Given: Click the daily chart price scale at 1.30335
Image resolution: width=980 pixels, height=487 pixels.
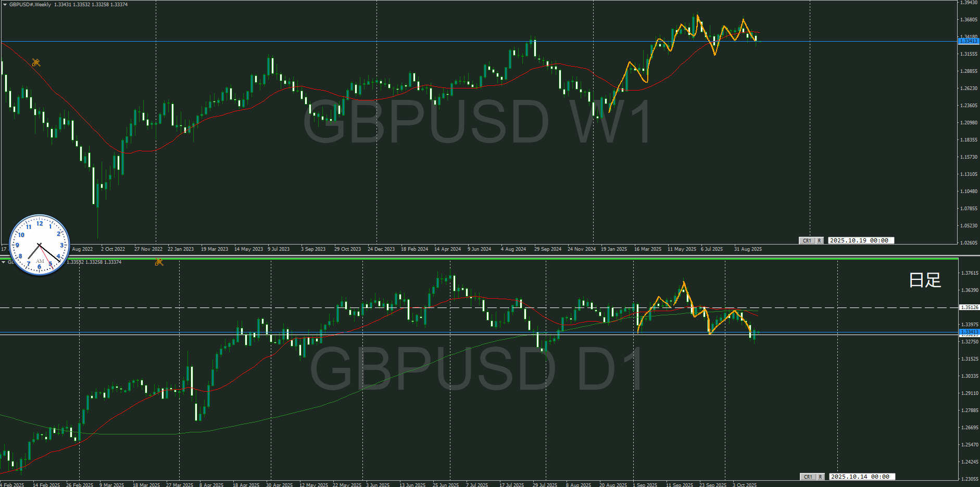Looking at the screenshot, I should click(969, 376).
